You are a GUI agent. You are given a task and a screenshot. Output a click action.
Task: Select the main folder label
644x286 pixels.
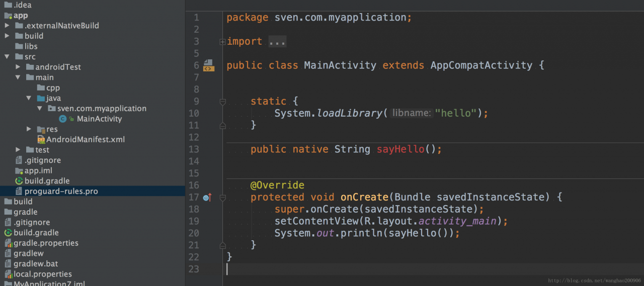(x=44, y=77)
